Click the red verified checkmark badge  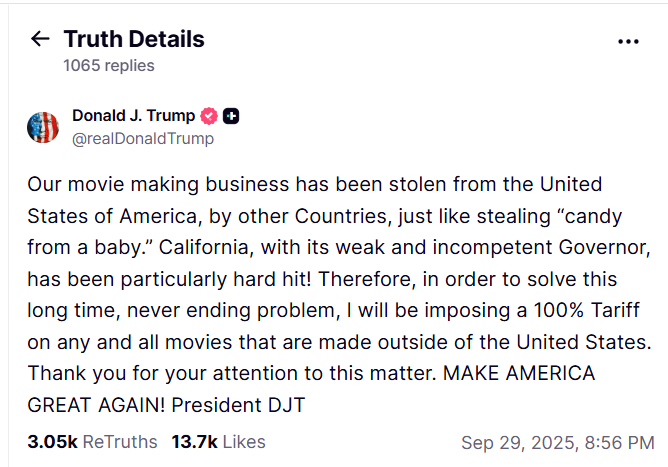pyautogui.click(x=209, y=116)
